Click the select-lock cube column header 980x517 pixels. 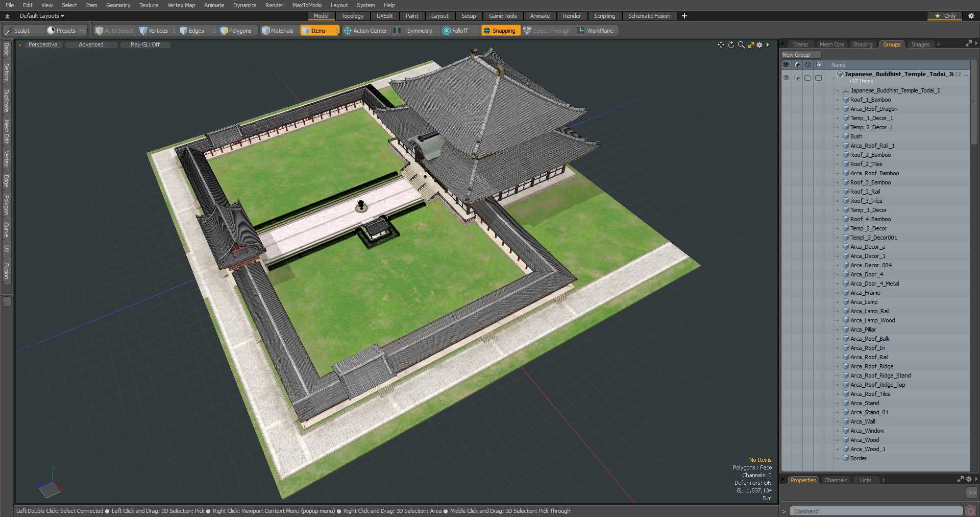click(x=808, y=65)
